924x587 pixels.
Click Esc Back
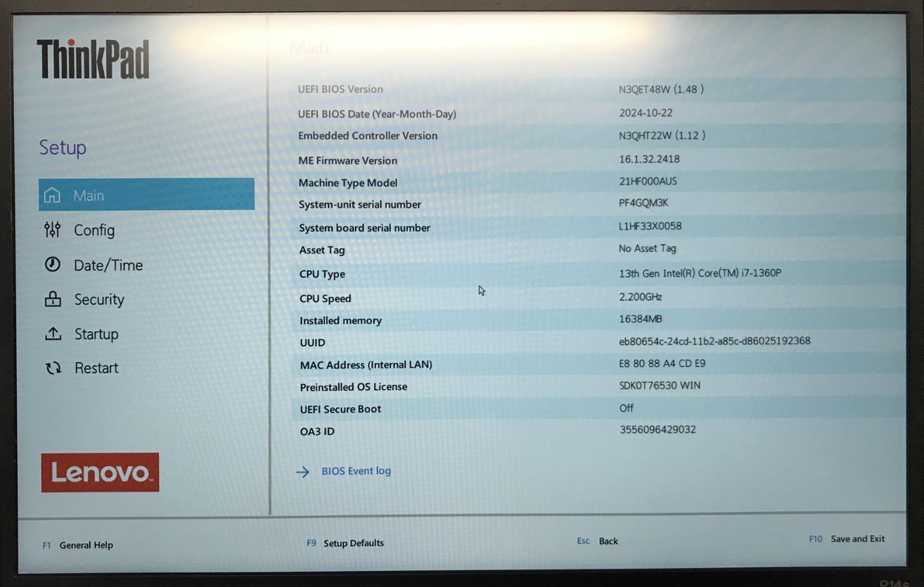pos(597,541)
